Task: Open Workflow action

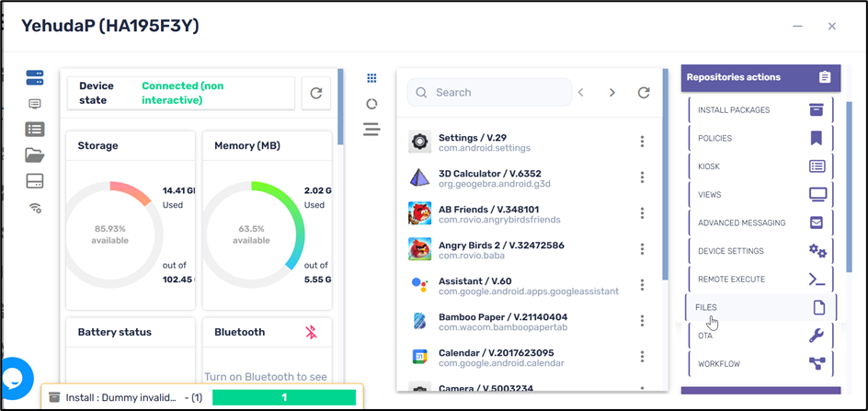Action: [761, 364]
